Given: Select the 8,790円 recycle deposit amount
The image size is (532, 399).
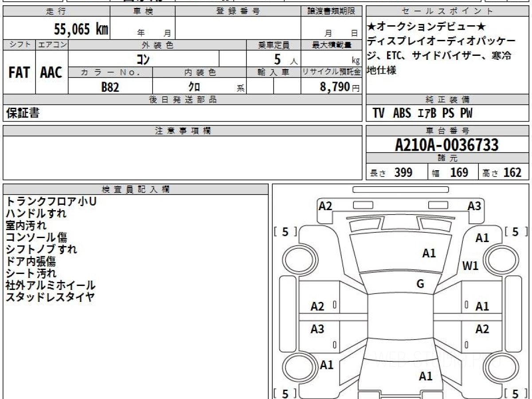Looking at the screenshot, I should coord(340,87).
